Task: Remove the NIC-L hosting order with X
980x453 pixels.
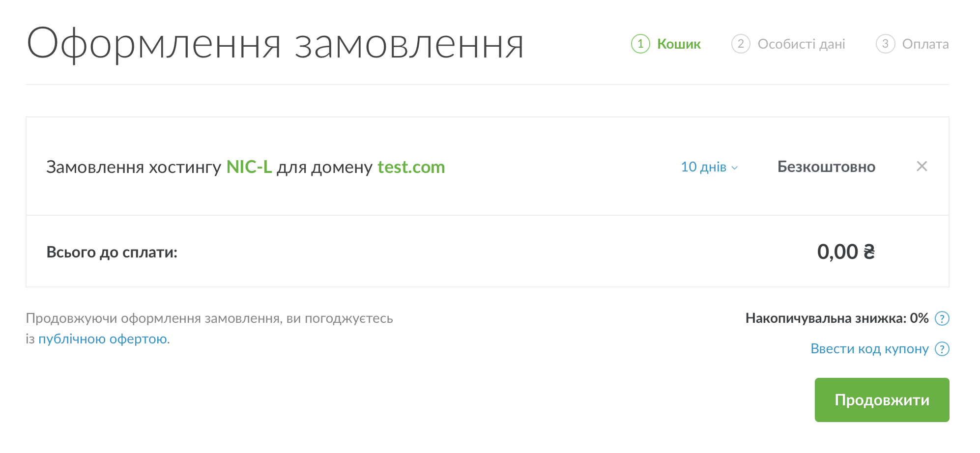Action: (x=922, y=167)
